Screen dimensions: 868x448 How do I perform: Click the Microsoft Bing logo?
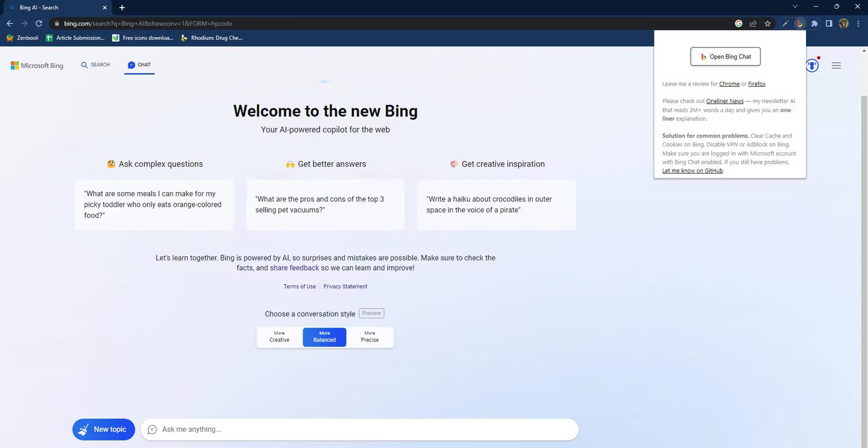[x=37, y=65]
